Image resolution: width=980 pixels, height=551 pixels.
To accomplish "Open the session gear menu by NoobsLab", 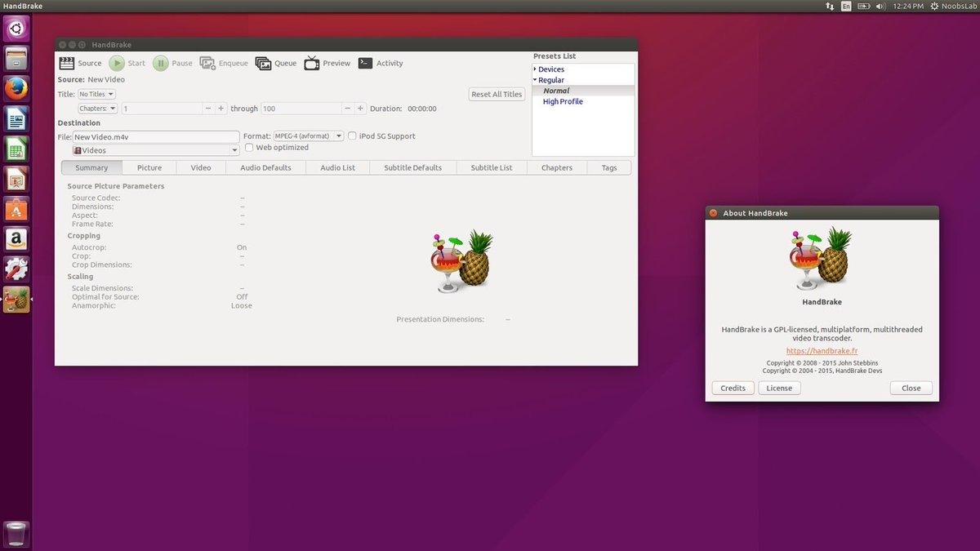I will 934,6.
